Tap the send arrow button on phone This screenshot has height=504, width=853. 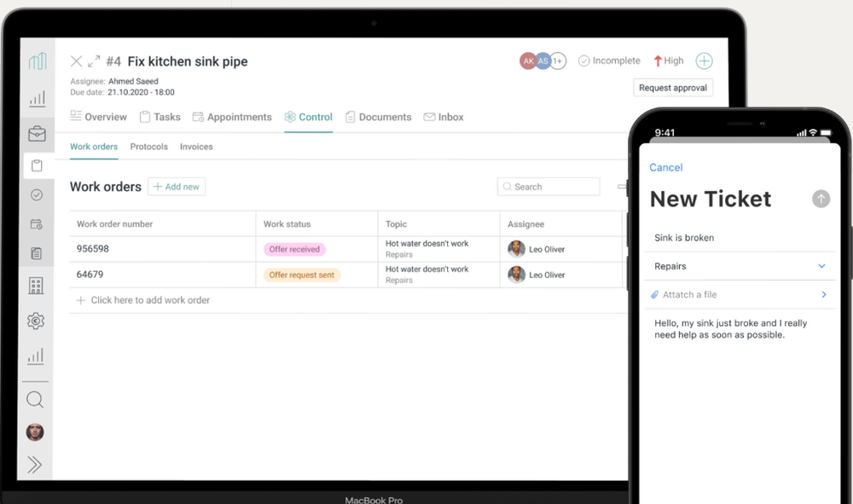821,199
